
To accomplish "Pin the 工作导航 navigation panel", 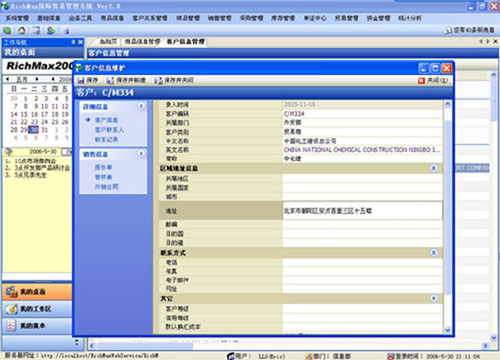I will click(73, 42).
